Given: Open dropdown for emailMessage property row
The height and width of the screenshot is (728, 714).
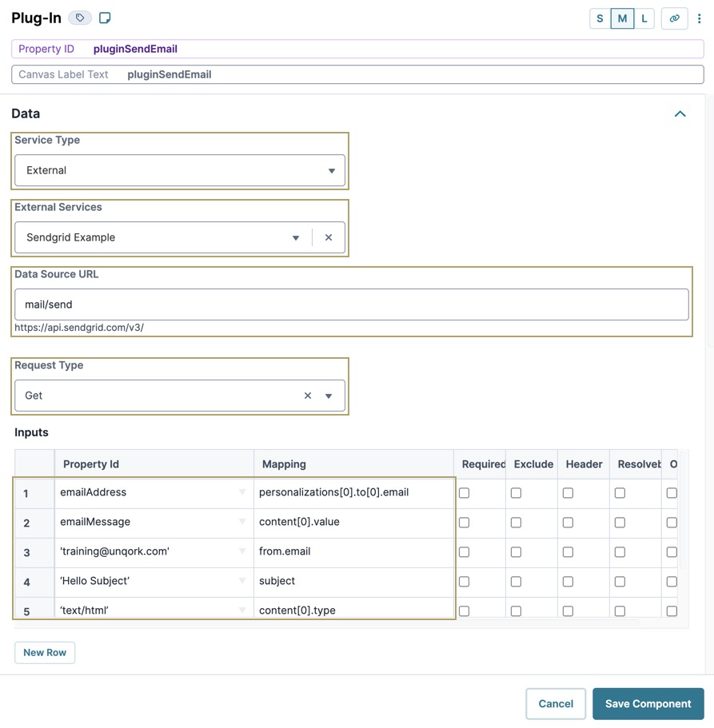Looking at the screenshot, I should point(242,522).
